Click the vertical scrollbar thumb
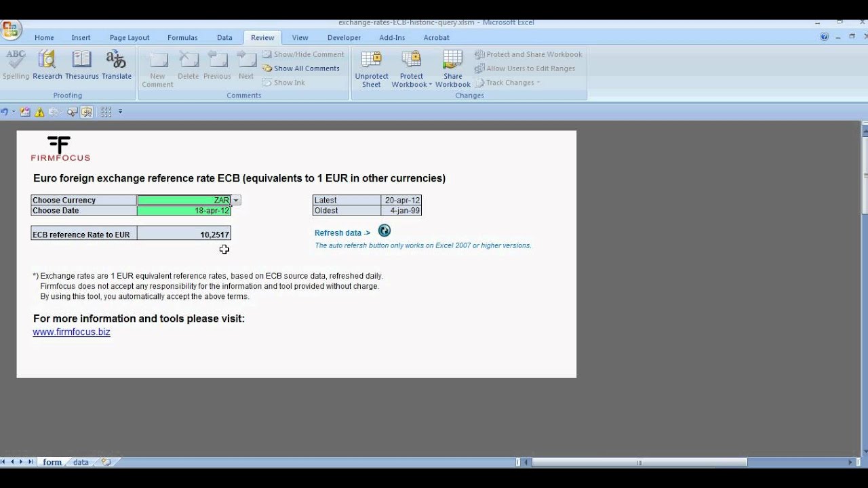Screen dimensions: 868x488 pos(864,175)
